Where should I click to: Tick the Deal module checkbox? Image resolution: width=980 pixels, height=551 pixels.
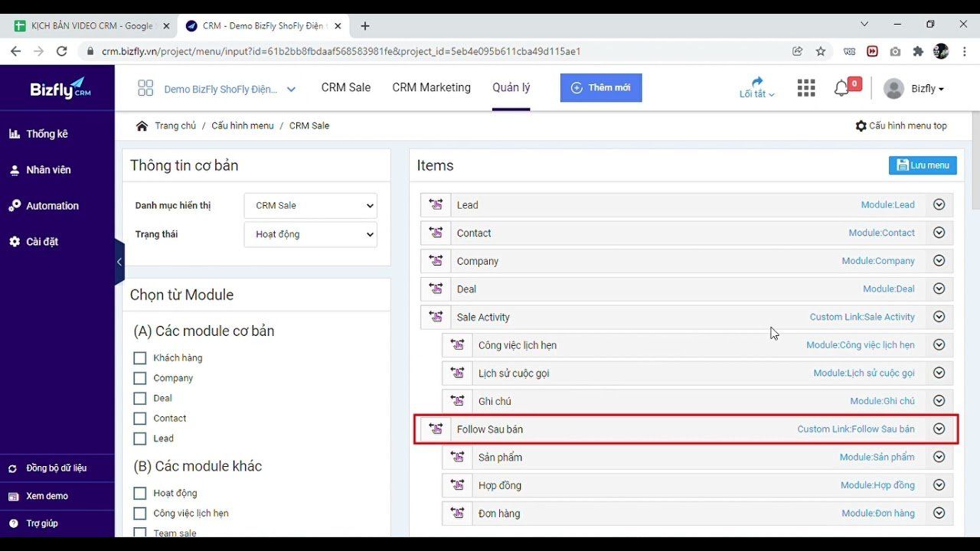[139, 398]
